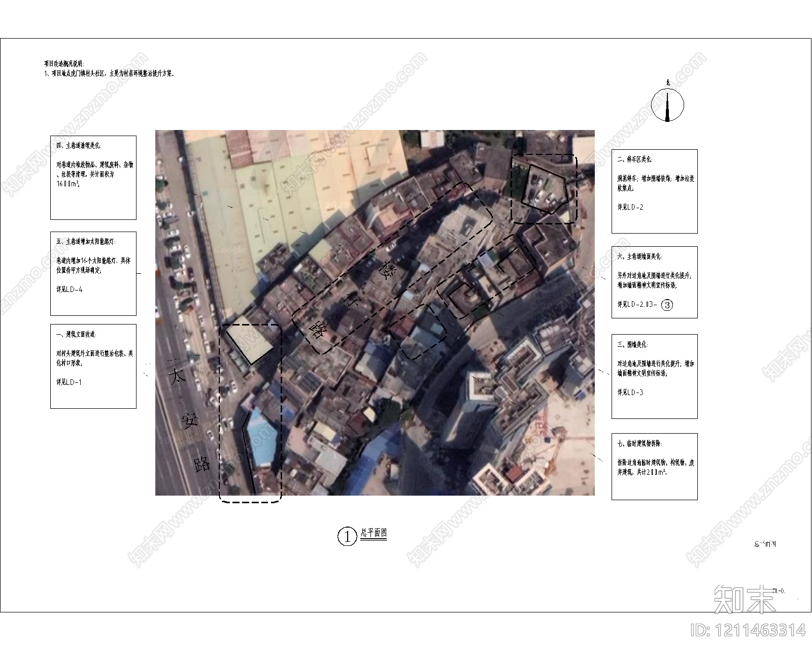Click the 详见LD-1 reference text

click(x=69, y=382)
